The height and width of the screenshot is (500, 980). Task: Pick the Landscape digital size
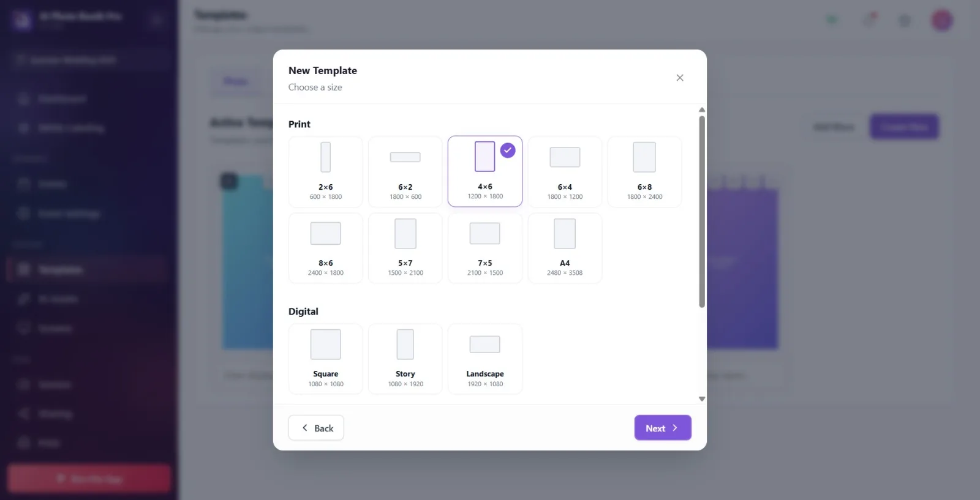(485, 359)
